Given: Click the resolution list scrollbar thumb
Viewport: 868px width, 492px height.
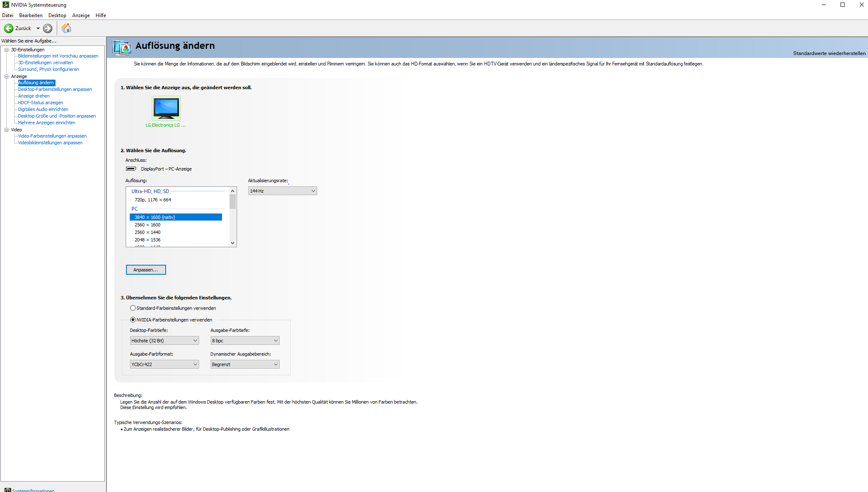Looking at the screenshot, I should tap(233, 202).
